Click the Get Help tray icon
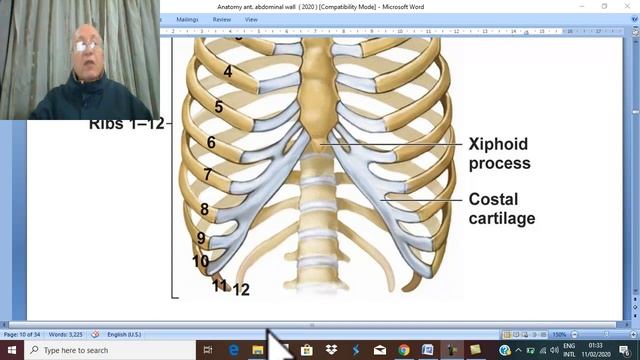Viewport: 640px width, 360px height. [505, 350]
